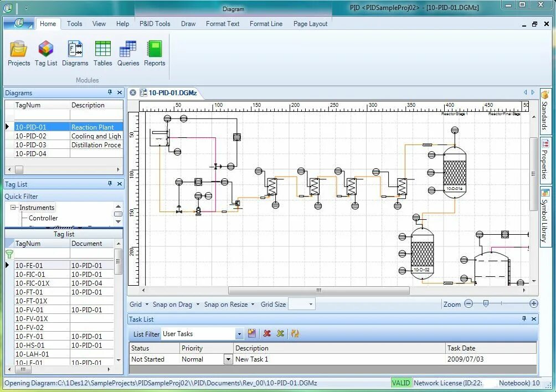Select tag 10-FIC-01X in the tag list
556x392 pixels.
pyautogui.click(x=64, y=283)
